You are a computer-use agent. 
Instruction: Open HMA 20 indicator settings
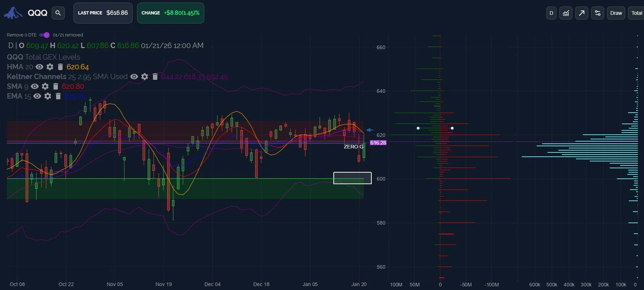(x=50, y=67)
